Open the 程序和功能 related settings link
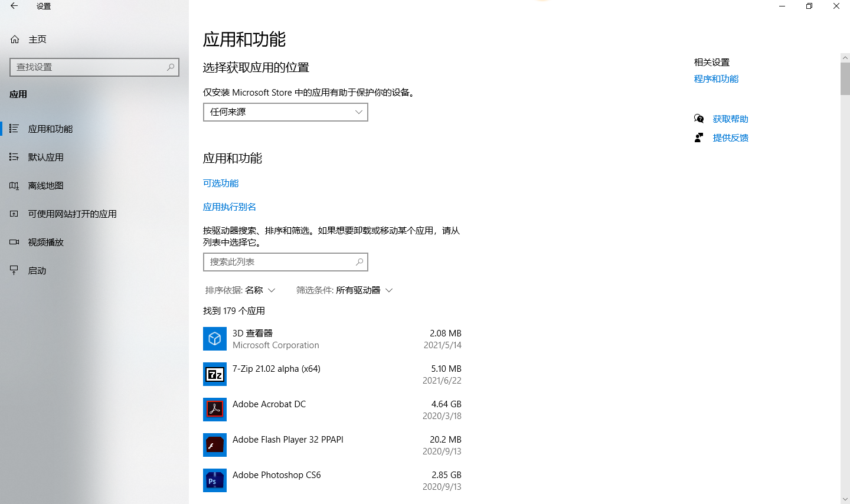The height and width of the screenshot is (504, 850). (717, 79)
